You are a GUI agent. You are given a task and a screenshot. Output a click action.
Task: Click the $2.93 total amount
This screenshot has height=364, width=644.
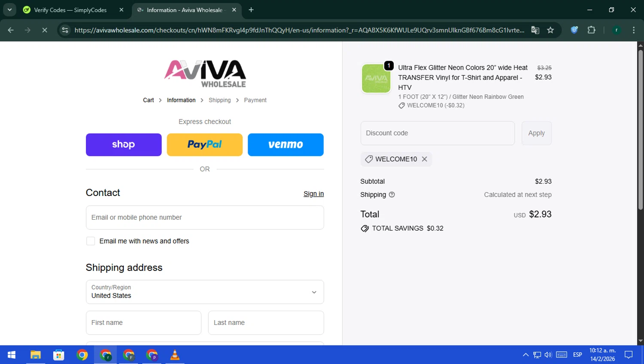click(x=540, y=214)
